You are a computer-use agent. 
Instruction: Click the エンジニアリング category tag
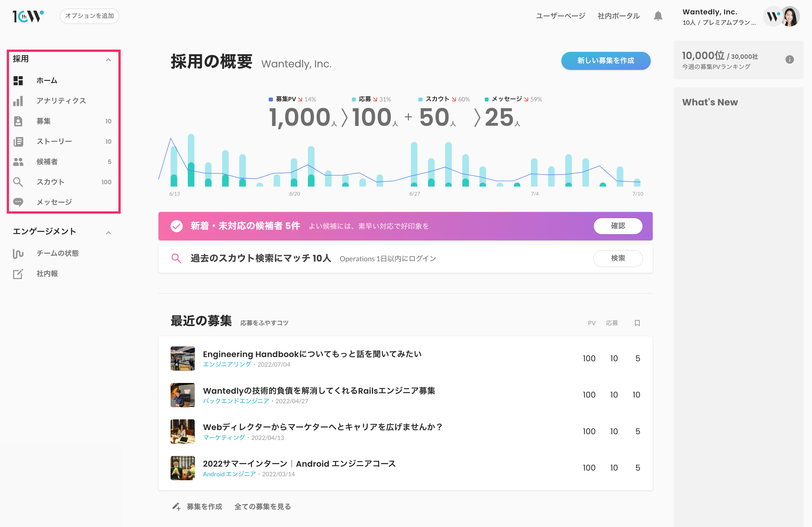(227, 364)
